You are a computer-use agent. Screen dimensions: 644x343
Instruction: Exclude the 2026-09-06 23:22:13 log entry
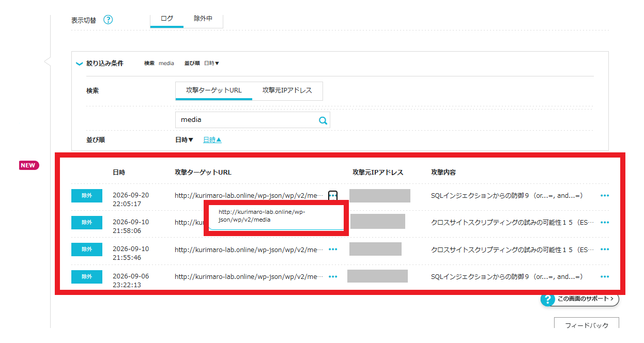point(87,277)
